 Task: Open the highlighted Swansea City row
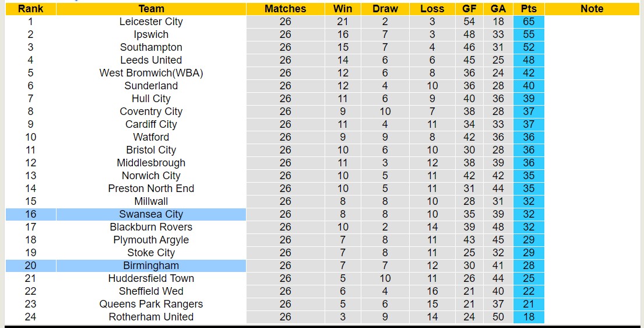coord(151,214)
